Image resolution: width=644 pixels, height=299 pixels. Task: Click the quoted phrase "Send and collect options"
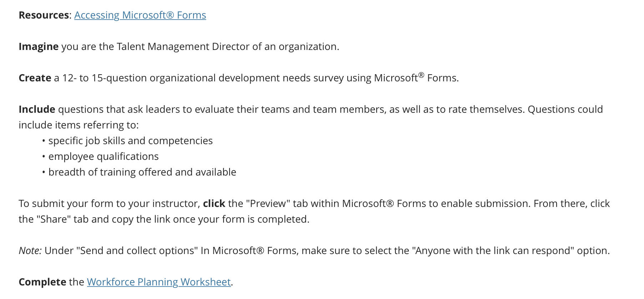click(137, 251)
